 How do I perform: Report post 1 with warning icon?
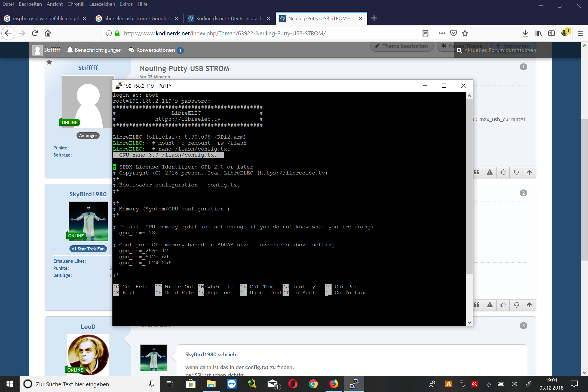click(490, 172)
